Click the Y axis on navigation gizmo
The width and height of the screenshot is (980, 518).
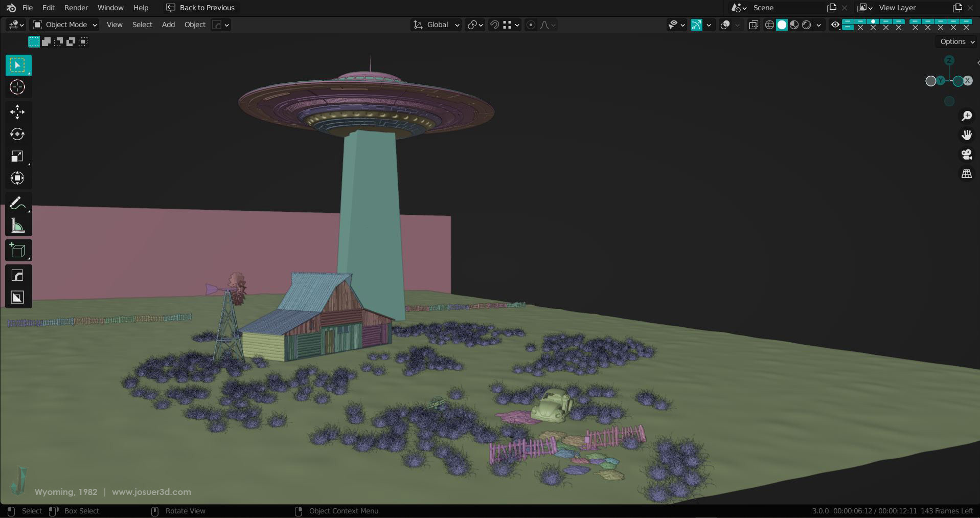[941, 81]
